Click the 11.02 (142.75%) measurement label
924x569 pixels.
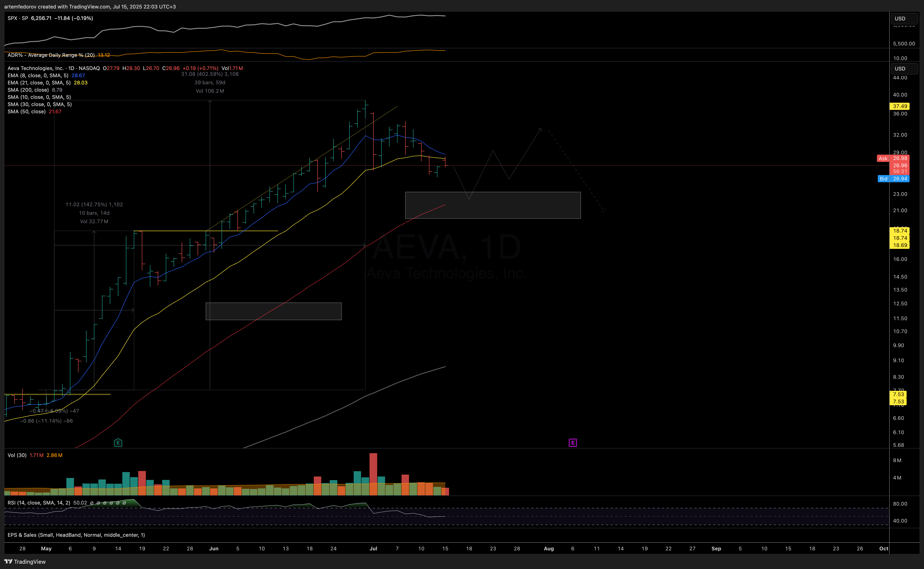(x=94, y=204)
